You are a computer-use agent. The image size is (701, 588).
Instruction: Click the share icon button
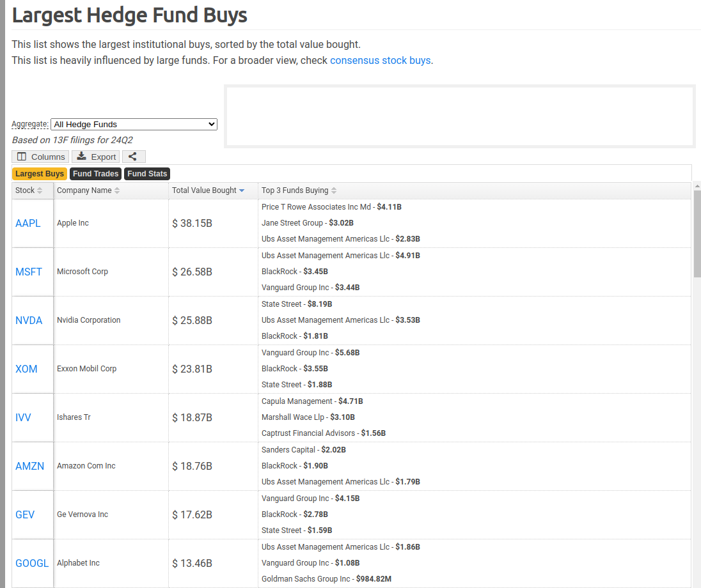(134, 157)
